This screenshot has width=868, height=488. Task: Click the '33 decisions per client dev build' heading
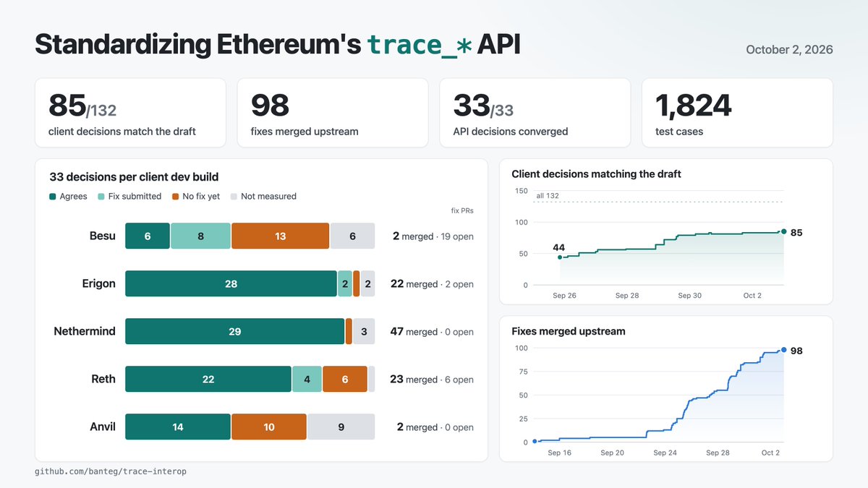click(x=134, y=176)
